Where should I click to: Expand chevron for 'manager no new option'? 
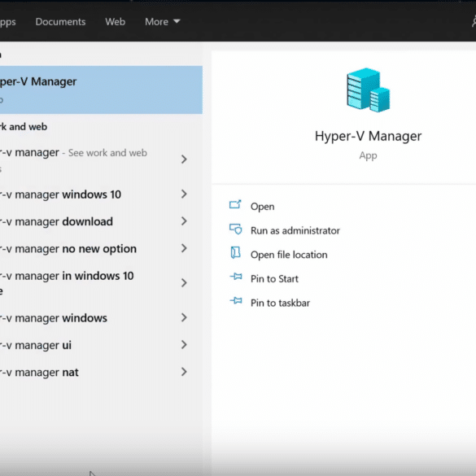pyautogui.click(x=184, y=249)
